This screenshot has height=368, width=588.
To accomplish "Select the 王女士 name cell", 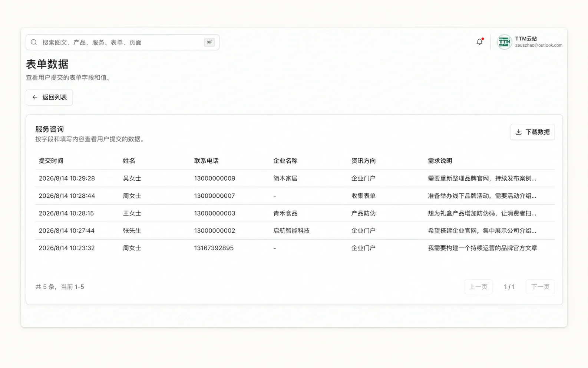I will coord(132,213).
